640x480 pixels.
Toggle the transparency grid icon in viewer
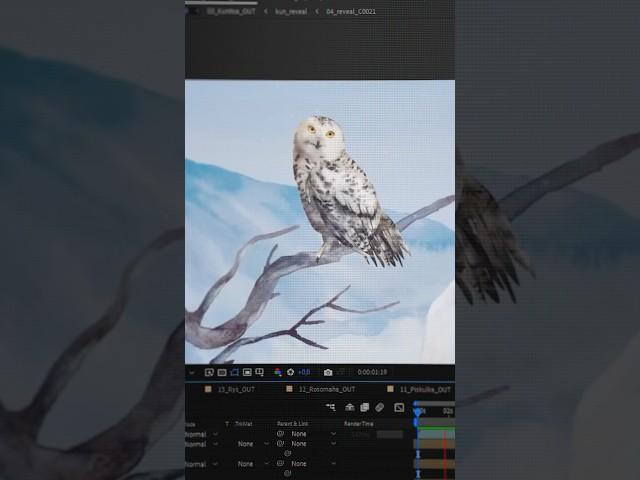pos(222,372)
